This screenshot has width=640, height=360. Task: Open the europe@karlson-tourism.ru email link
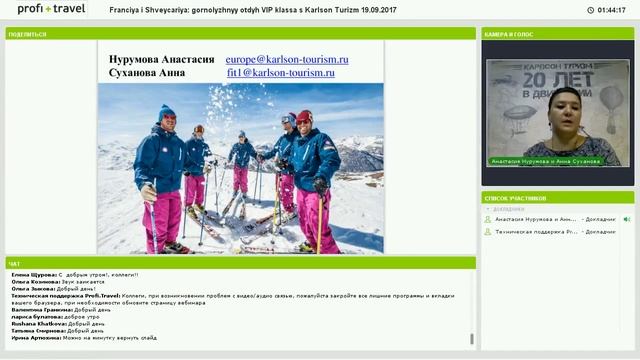tap(287, 60)
